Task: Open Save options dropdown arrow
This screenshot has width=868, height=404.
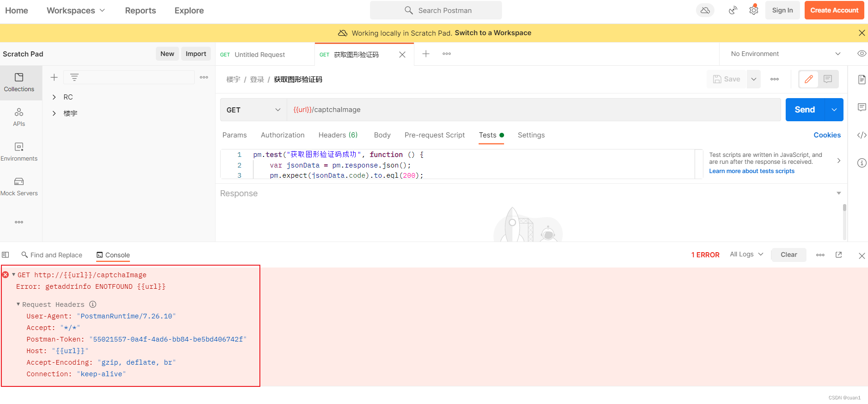Action: (x=754, y=79)
